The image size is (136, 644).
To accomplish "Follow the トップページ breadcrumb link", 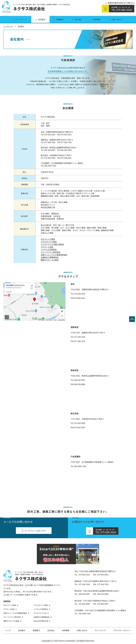I will pyautogui.click(x=8, y=27).
